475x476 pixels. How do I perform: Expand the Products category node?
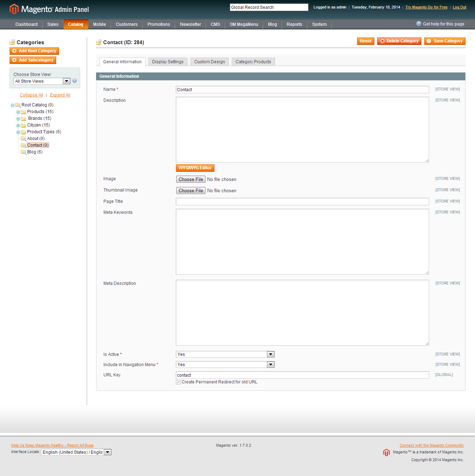tap(18, 112)
